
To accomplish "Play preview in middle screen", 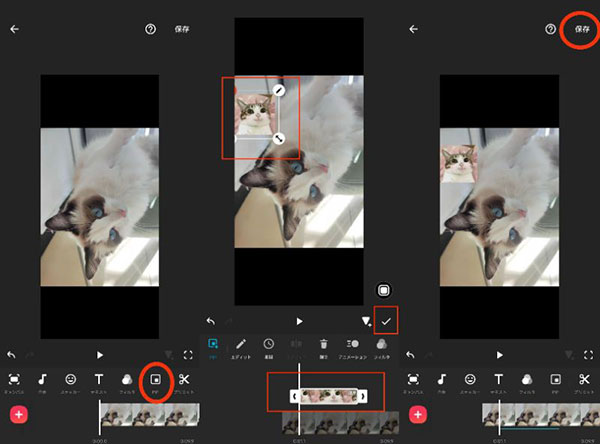I will tap(299, 321).
